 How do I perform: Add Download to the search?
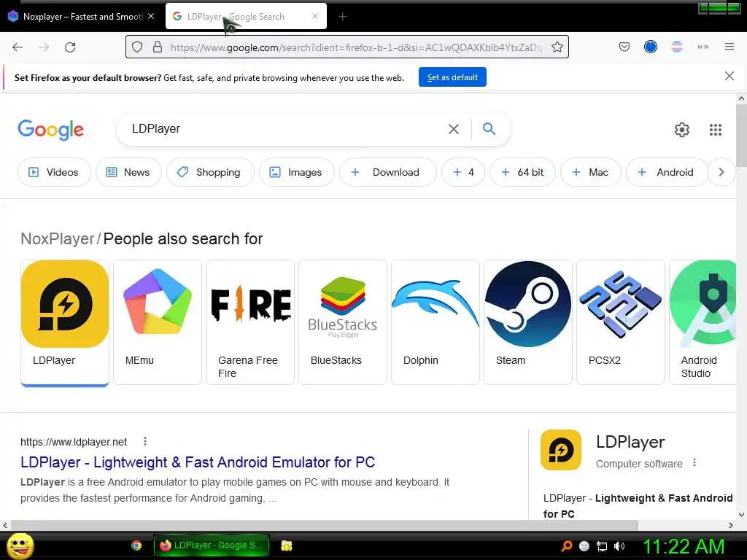388,172
